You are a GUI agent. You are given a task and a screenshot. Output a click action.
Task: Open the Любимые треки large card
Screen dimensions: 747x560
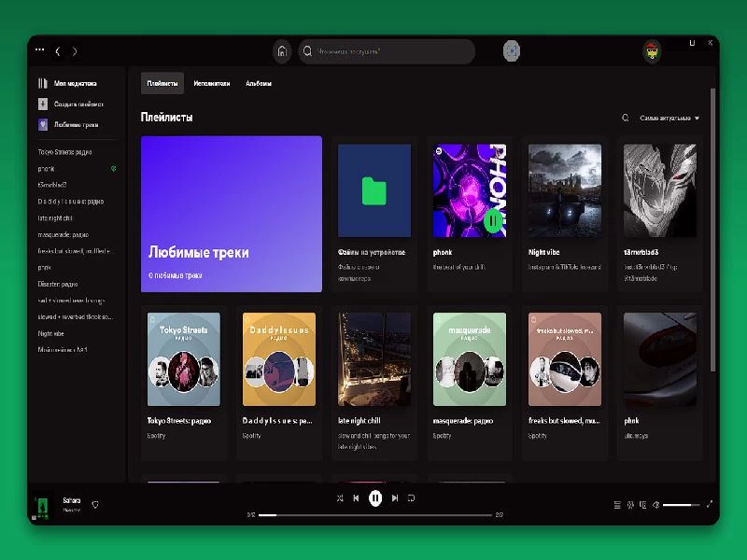tap(232, 214)
